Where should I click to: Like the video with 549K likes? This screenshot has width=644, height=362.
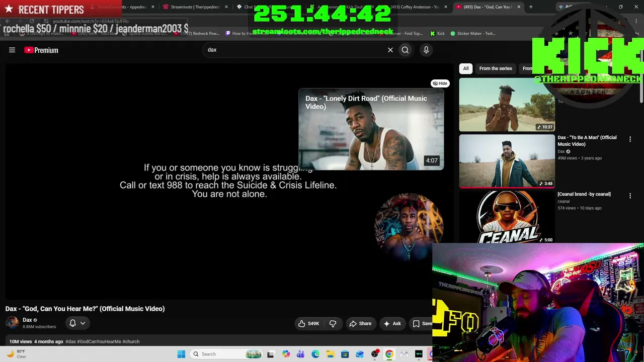(309, 324)
